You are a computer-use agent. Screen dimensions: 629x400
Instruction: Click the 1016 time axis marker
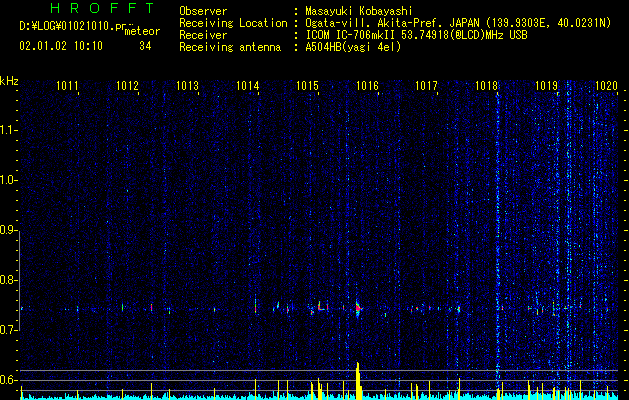pyautogui.click(x=367, y=86)
